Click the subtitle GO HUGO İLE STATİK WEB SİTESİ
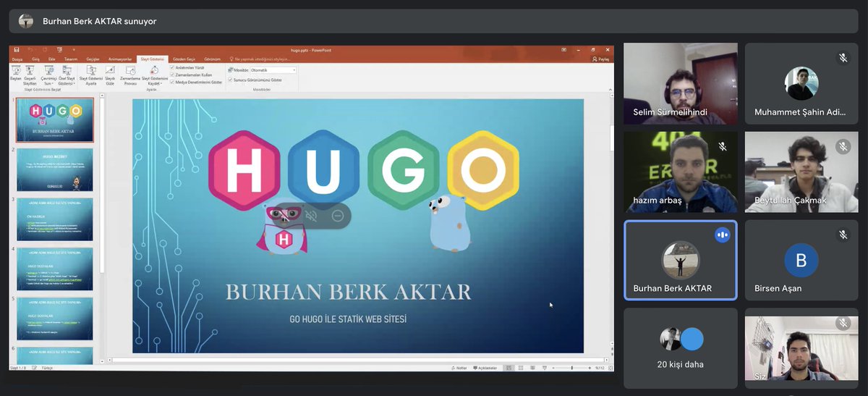The image size is (868, 396). tap(348, 319)
